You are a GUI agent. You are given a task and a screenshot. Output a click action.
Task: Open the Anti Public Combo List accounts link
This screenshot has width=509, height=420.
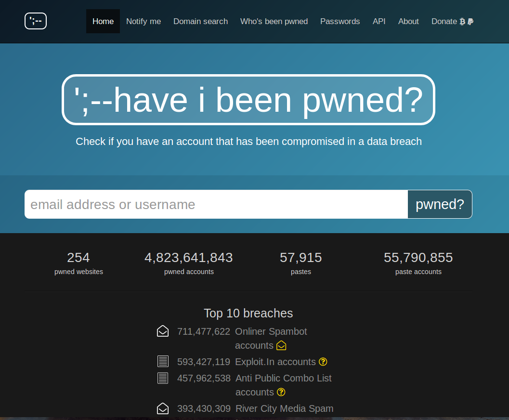(283, 385)
